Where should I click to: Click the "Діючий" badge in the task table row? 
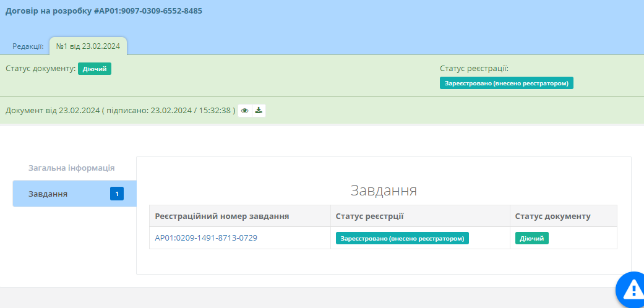click(531, 238)
